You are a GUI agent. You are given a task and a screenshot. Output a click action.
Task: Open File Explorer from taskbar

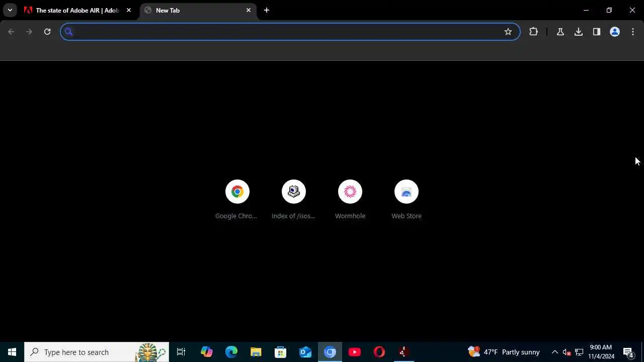coord(256,352)
